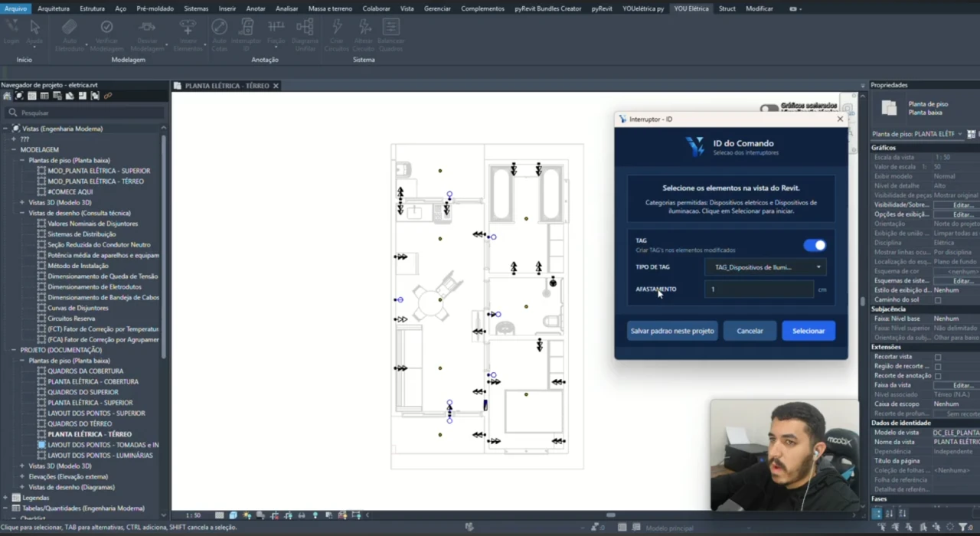Viewport: 980px width, 536px height.
Task: Click the link icon in project browser toolbar
Action: pyautogui.click(x=108, y=96)
